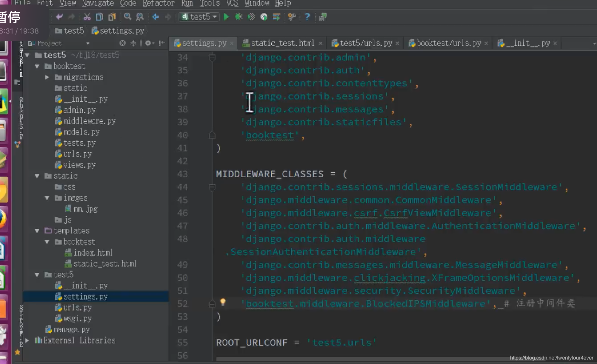Click the Run with Coverage icon

(251, 17)
